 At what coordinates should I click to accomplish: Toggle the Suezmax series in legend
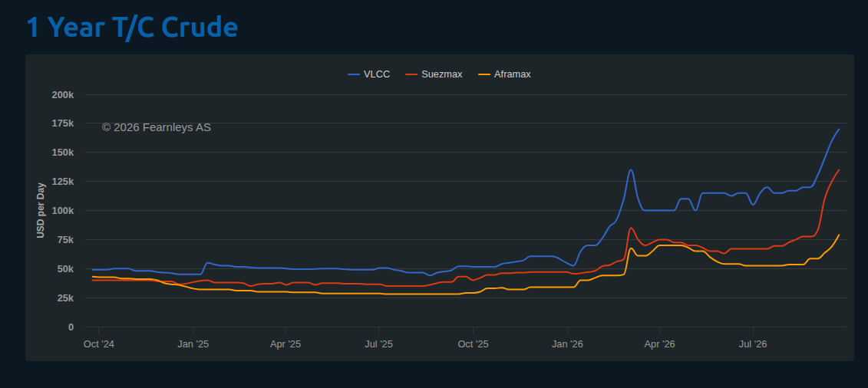tap(434, 74)
